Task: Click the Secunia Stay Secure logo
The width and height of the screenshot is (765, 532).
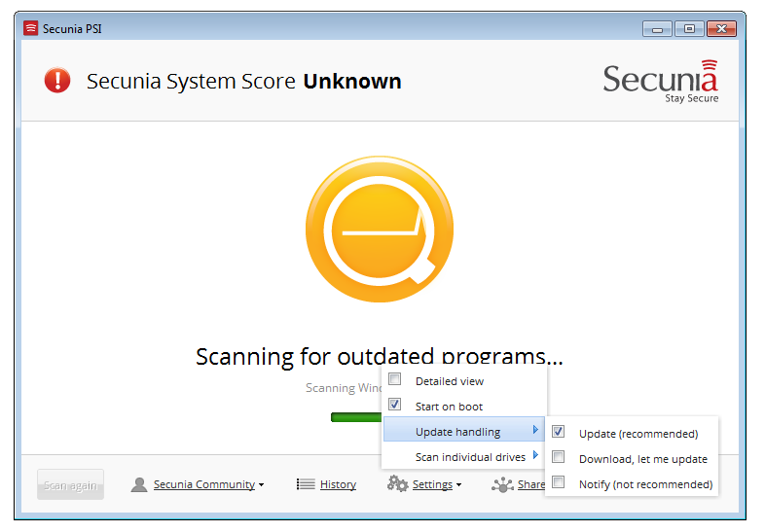Action: click(661, 81)
